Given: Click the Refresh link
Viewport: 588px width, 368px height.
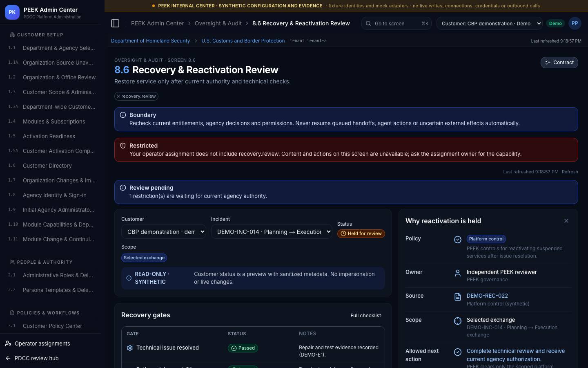Looking at the screenshot, I should point(570,172).
